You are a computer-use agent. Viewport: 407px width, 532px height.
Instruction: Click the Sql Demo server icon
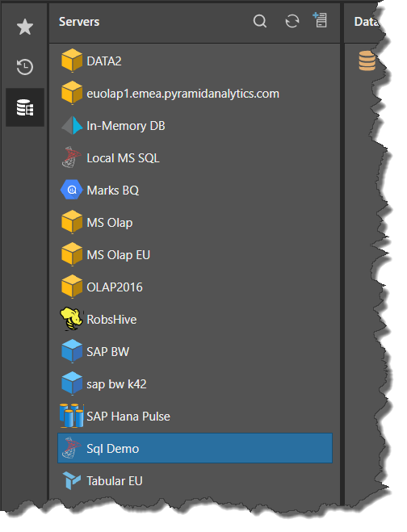71,448
